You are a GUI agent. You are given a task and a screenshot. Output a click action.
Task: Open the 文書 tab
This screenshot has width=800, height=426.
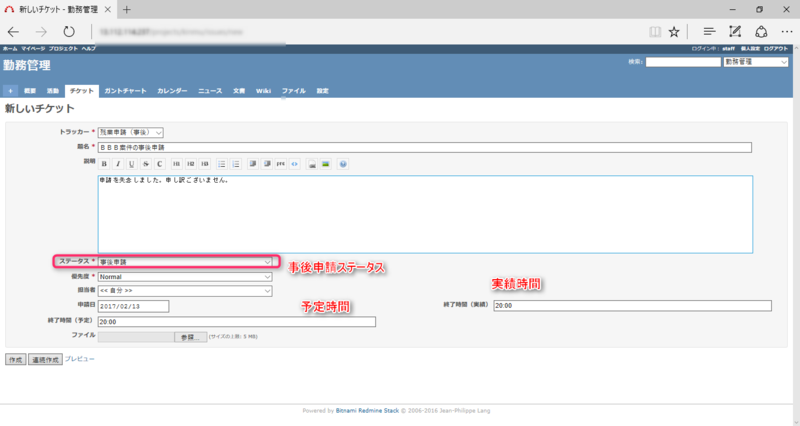(239, 91)
